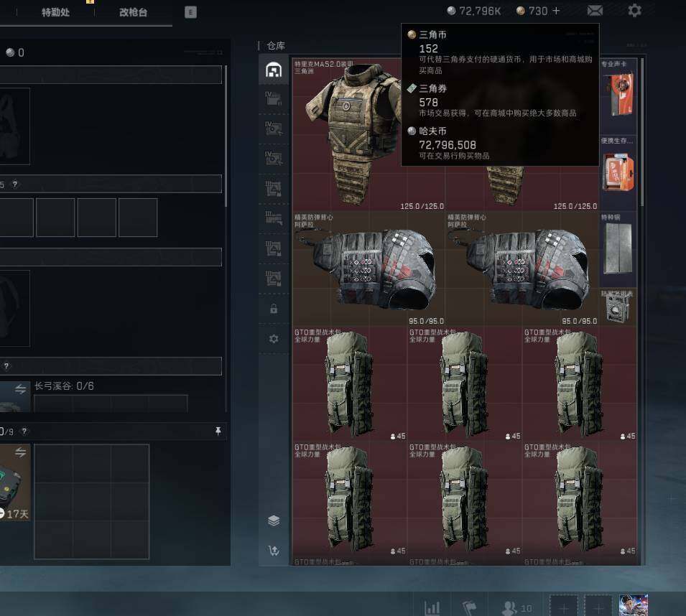Click the 三角币 heading in the tooltip
The image size is (686, 616).
[432, 34]
